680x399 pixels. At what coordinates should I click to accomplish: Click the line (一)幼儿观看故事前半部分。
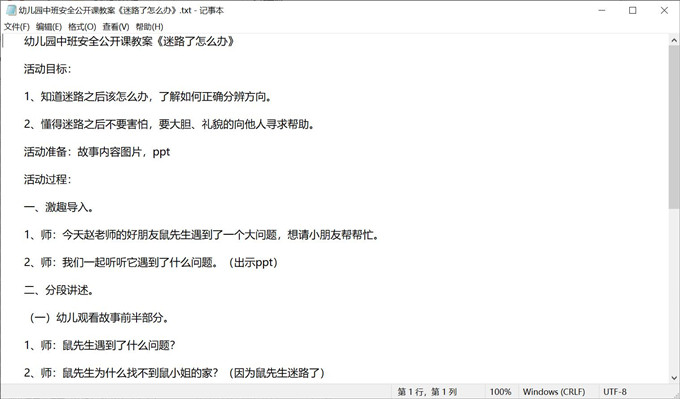coord(98,317)
